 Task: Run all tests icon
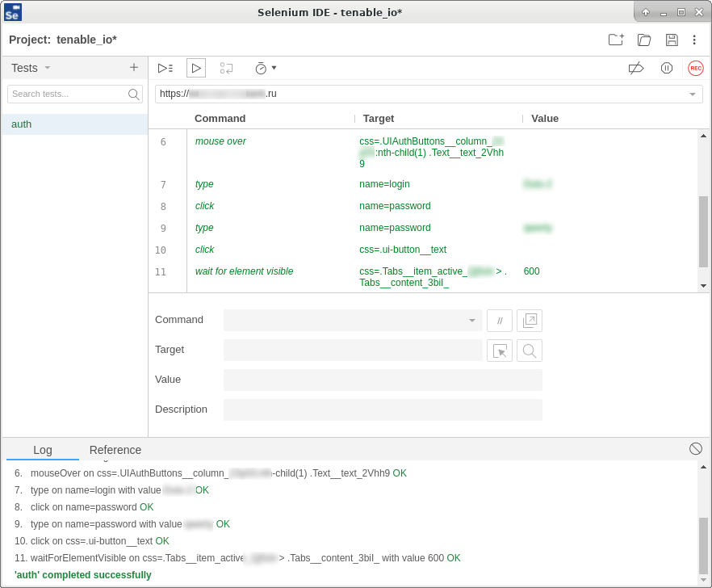point(165,68)
